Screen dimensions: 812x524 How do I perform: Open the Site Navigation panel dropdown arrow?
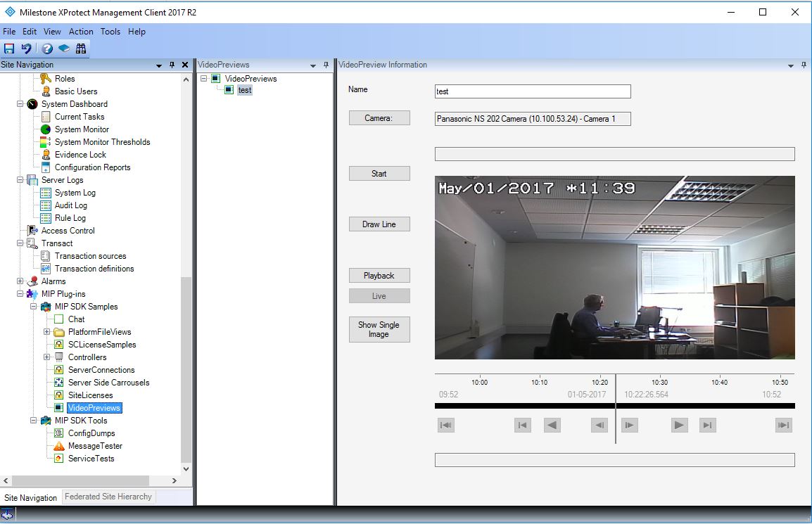(x=159, y=65)
